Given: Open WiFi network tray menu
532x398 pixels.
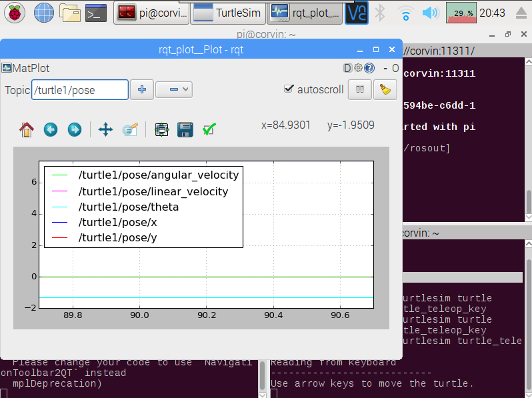Looking at the screenshot, I should [x=405, y=13].
